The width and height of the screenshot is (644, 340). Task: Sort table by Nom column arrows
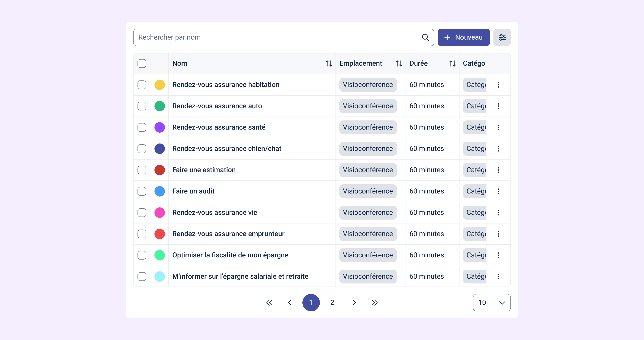click(x=329, y=63)
